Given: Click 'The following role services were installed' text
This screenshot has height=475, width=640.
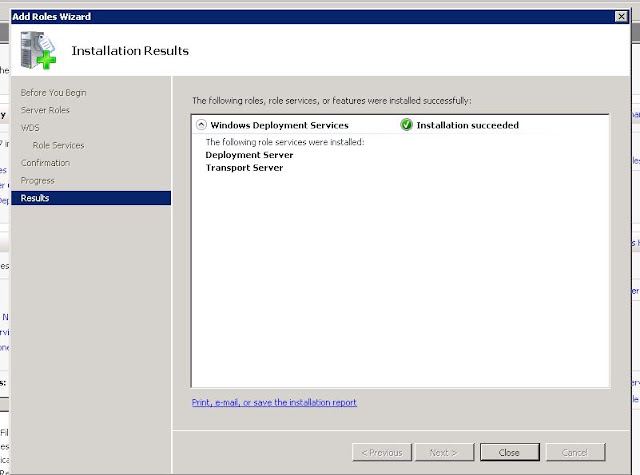Looking at the screenshot, I should point(285,142).
